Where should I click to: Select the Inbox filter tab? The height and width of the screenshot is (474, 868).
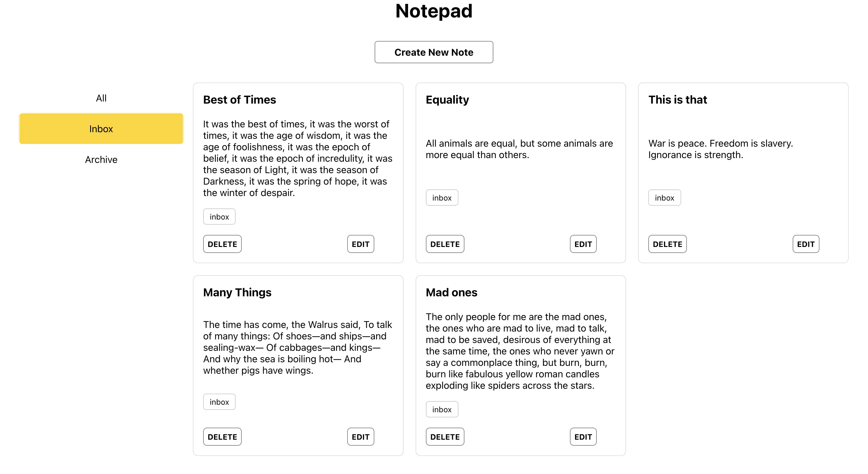pos(100,128)
